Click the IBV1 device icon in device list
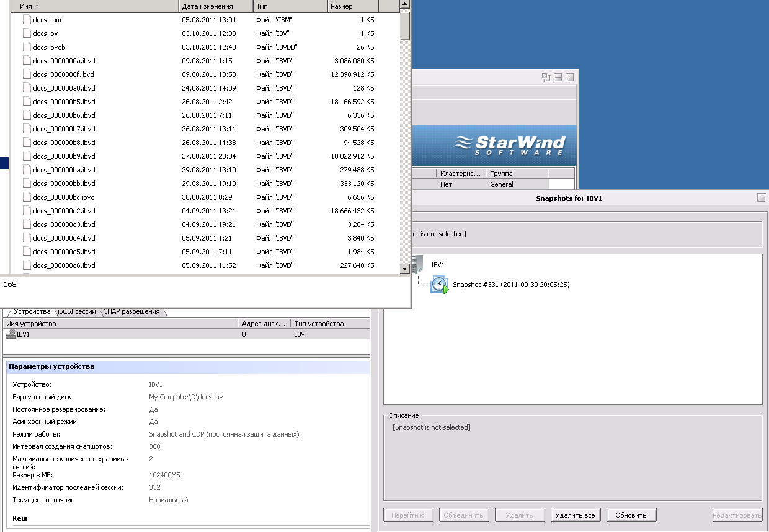 11,334
